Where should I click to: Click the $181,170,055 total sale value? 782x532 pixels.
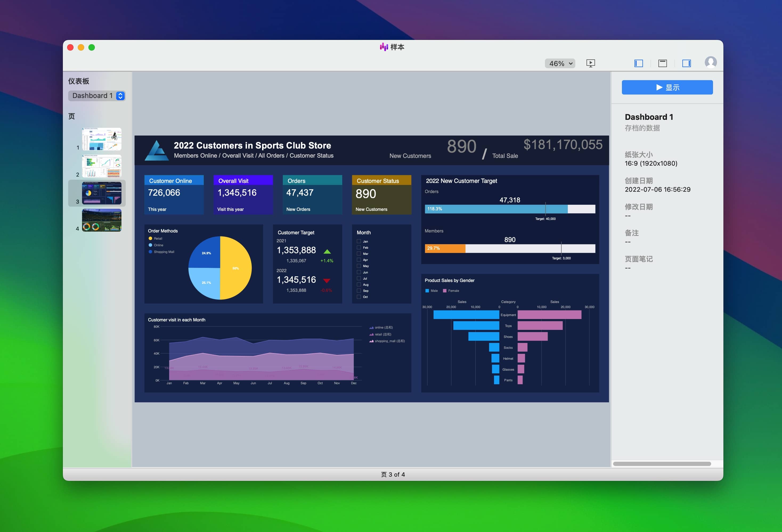tap(563, 145)
